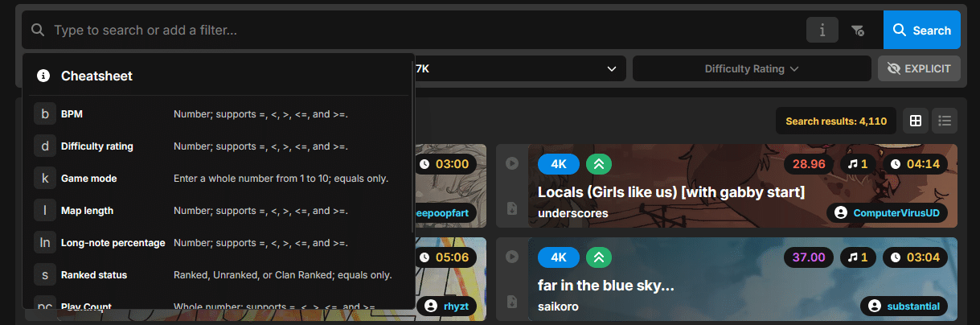
Task: Click the blue Search button
Action: [x=921, y=31]
